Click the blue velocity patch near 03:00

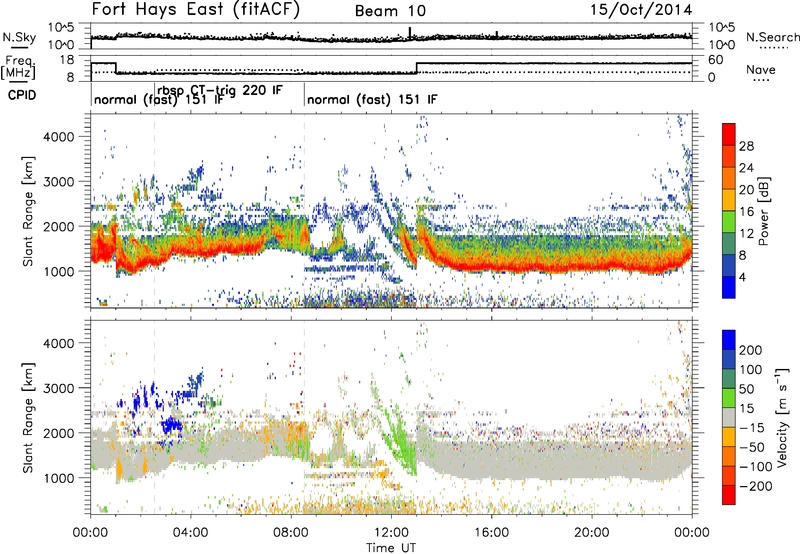point(172,423)
